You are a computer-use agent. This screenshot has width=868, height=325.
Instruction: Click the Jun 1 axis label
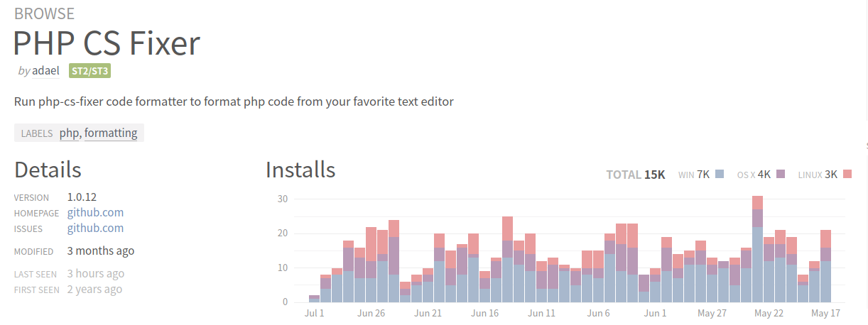(x=656, y=313)
